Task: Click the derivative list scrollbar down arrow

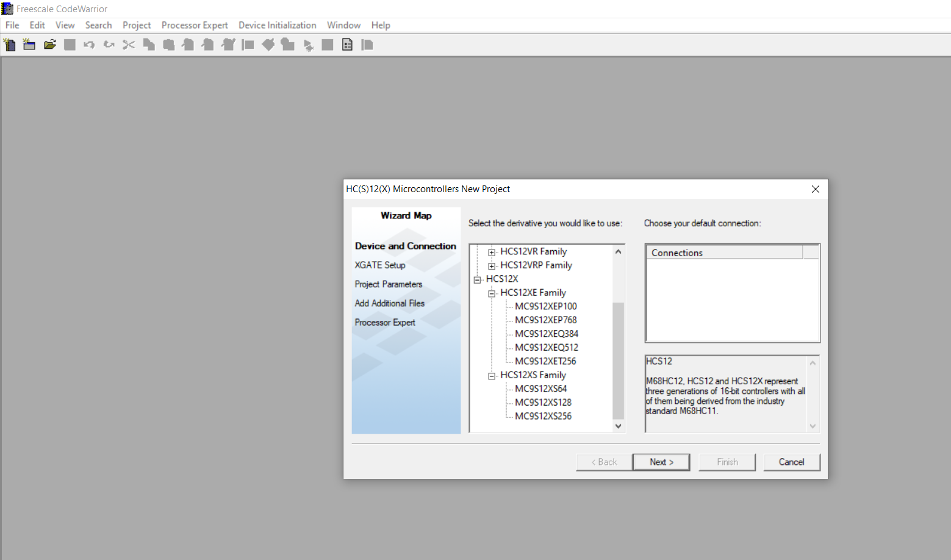Action: 618,426
